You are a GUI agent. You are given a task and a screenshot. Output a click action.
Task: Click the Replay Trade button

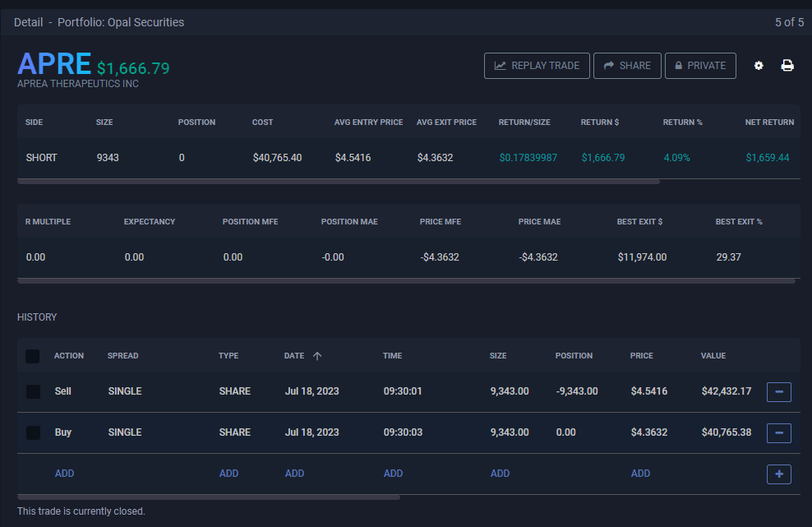(537, 66)
